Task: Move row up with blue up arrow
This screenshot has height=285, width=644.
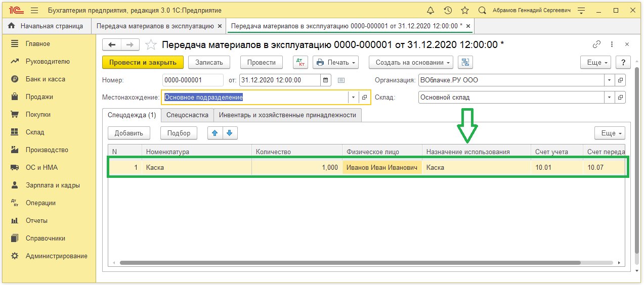Action: pyautogui.click(x=215, y=133)
